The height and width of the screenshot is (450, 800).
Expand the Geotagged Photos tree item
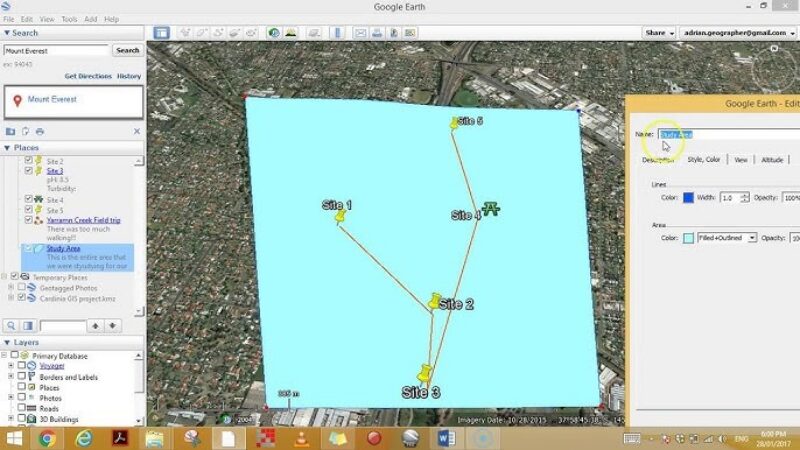pyautogui.click(x=10, y=287)
